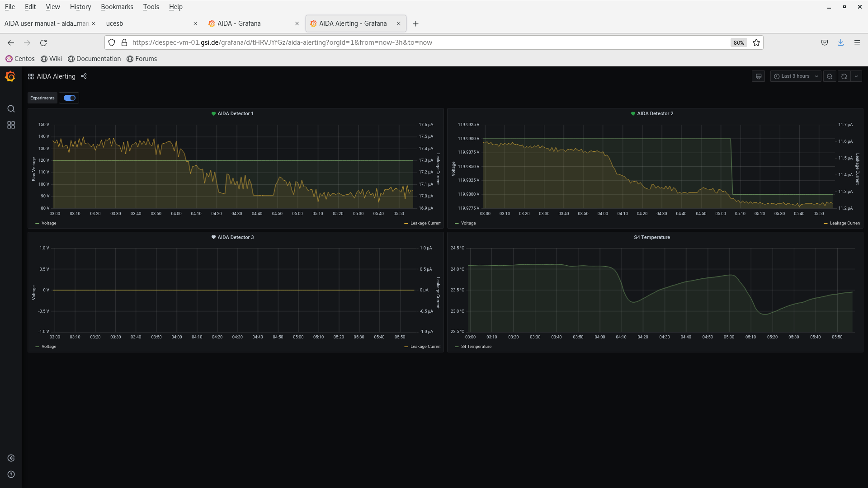Open the Centos bookmark
Image resolution: width=868 pixels, height=488 pixels.
pyautogui.click(x=20, y=59)
